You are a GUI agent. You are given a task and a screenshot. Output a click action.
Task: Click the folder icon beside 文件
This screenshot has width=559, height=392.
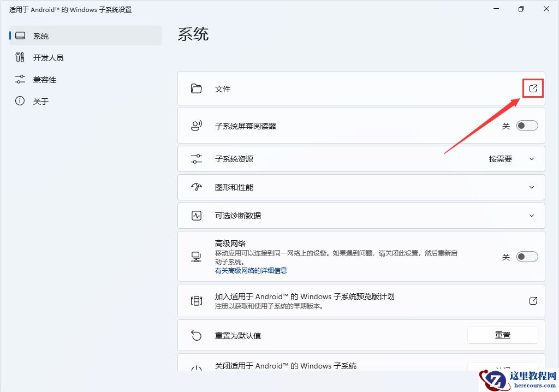pos(197,88)
